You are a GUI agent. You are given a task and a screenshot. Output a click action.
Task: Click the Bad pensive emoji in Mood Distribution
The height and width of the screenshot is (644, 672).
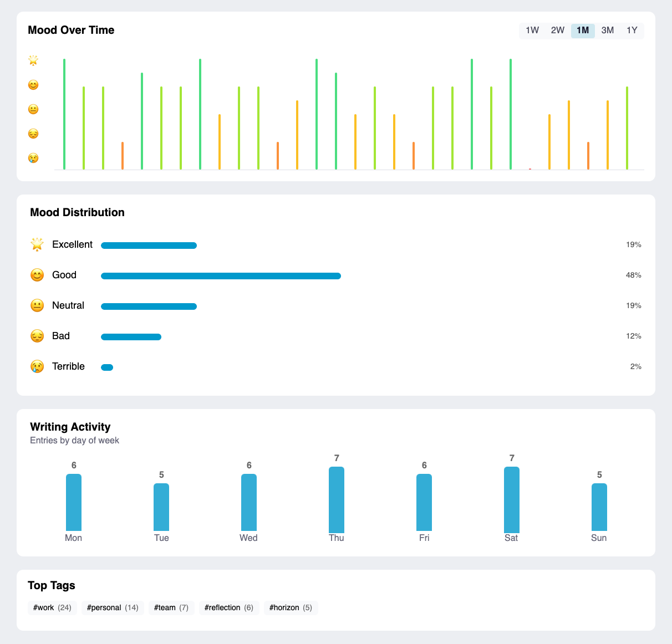tap(37, 336)
